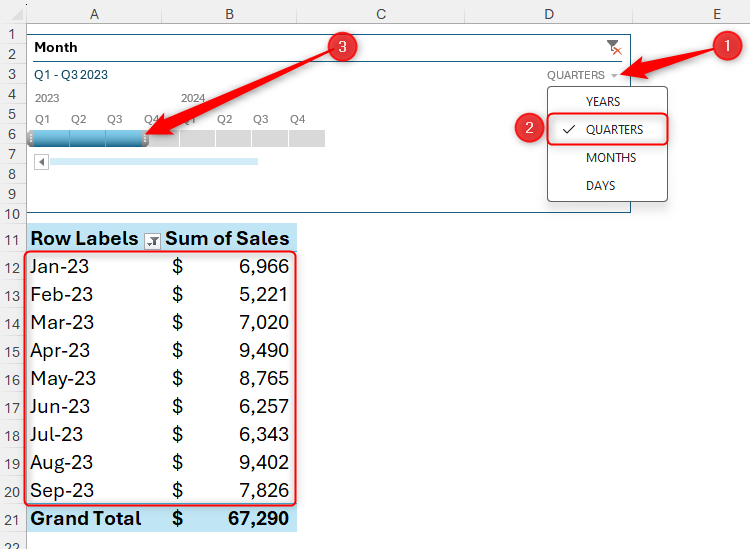Select MONTHS in the time level menu

tap(610, 158)
